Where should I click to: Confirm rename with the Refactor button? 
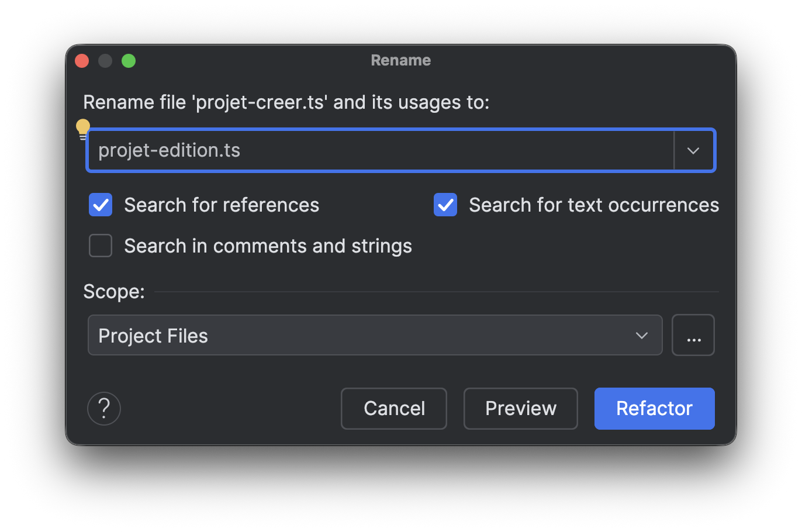[x=654, y=409]
